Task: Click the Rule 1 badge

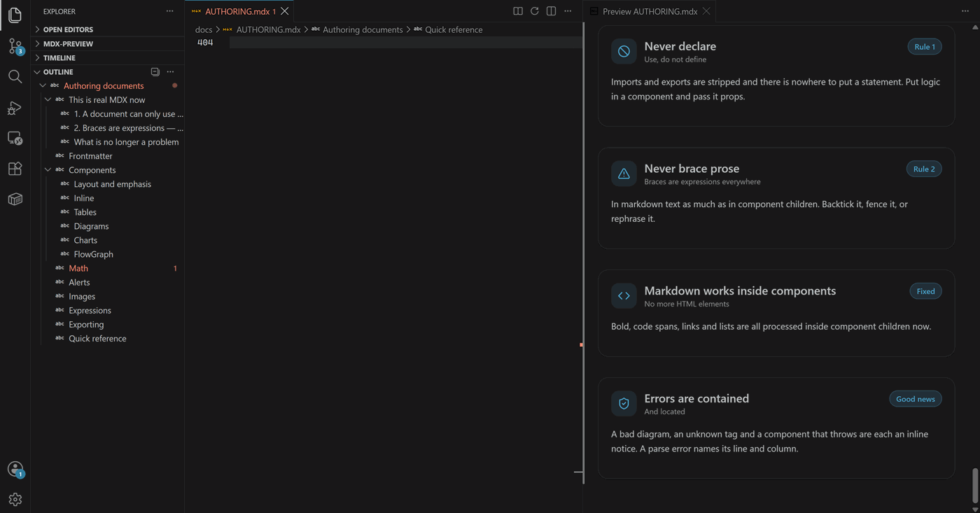Action: 925,47
